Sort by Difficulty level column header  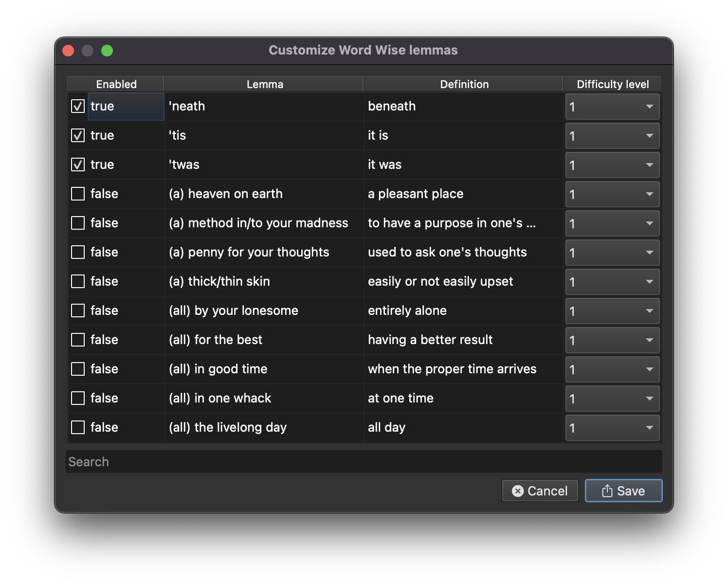(x=612, y=84)
